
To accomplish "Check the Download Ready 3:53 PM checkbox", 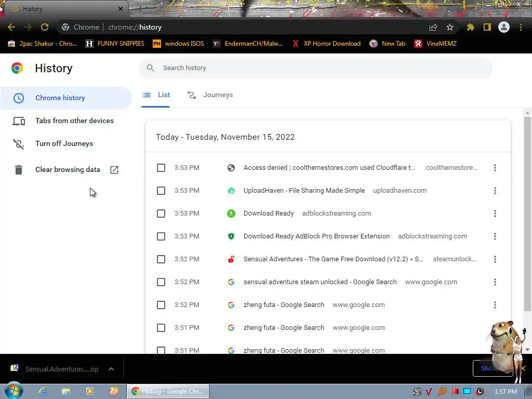I will (161, 214).
